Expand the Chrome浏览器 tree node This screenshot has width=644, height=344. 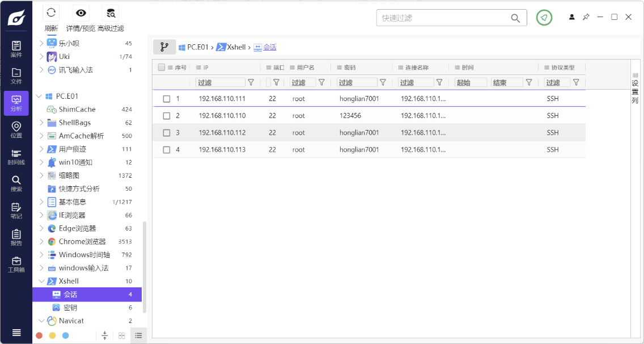pos(41,242)
